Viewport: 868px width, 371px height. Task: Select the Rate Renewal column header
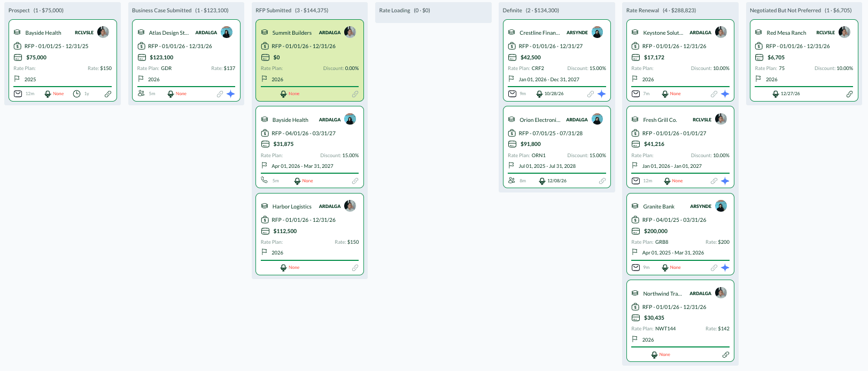point(661,10)
